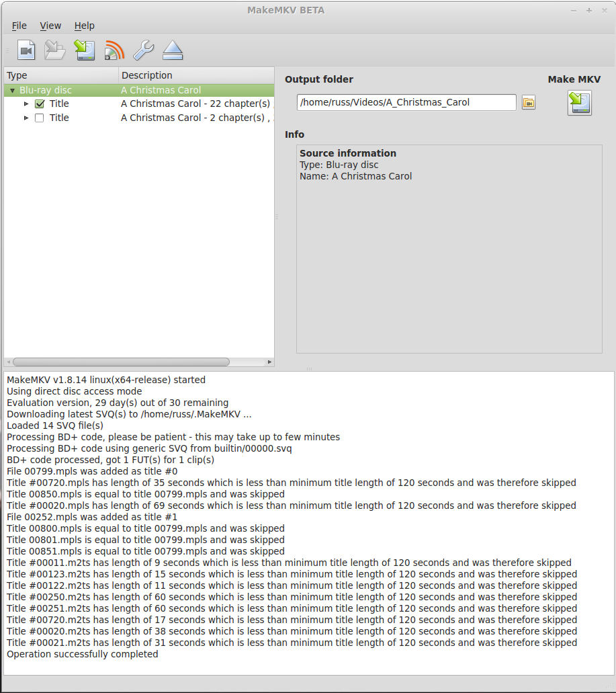Expand the 2 chapter(s) title row

pos(26,118)
